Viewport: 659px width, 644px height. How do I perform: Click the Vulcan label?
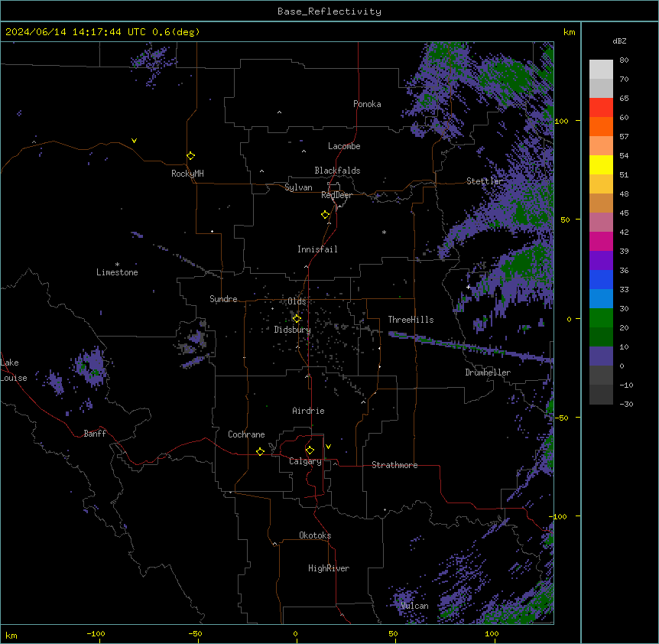click(x=414, y=606)
